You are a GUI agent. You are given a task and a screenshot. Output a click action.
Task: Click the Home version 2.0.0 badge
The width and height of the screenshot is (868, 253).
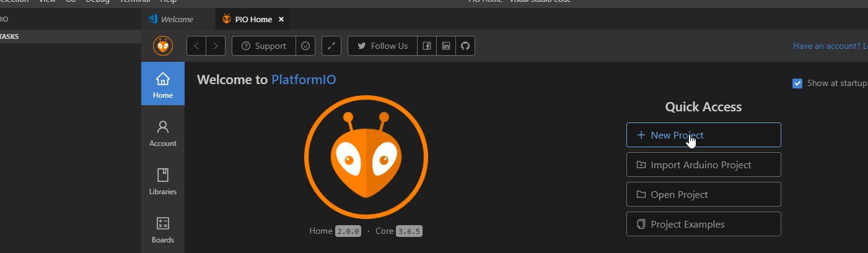point(348,231)
